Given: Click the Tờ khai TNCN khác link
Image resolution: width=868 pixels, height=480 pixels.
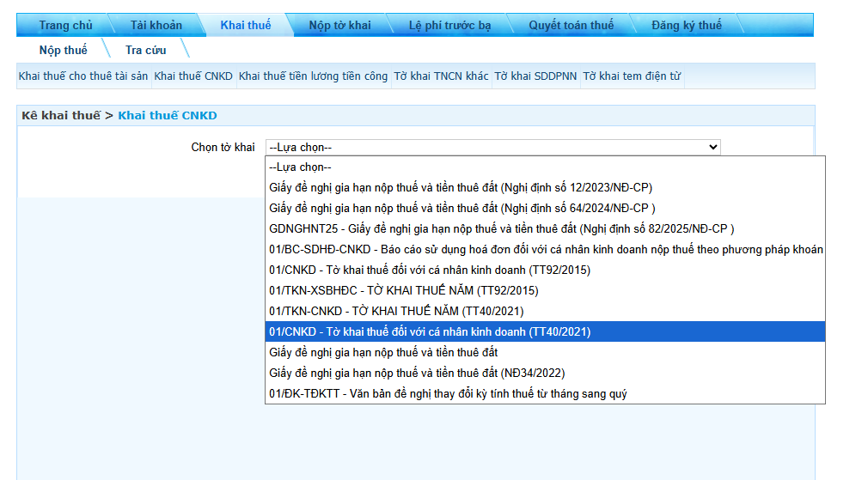Looking at the screenshot, I should 441,76.
